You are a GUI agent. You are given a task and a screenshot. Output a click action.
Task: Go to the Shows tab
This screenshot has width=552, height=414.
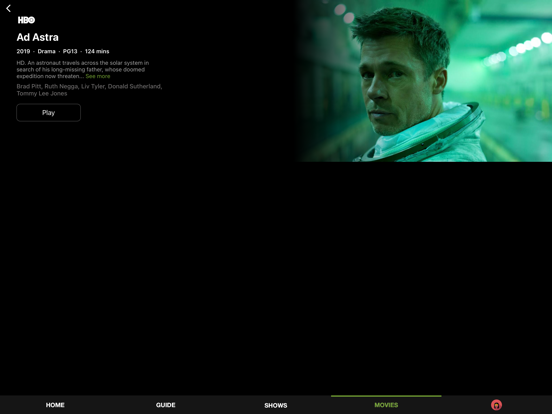(276, 405)
